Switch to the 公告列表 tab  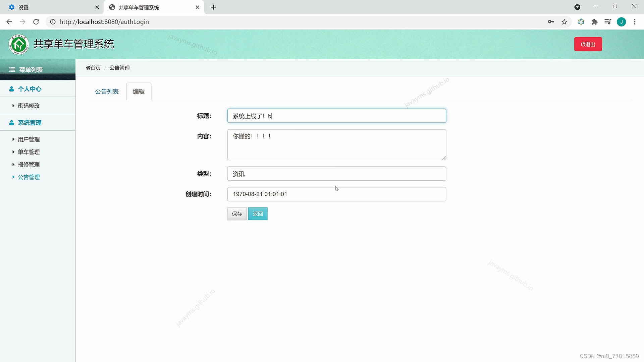pos(107,92)
